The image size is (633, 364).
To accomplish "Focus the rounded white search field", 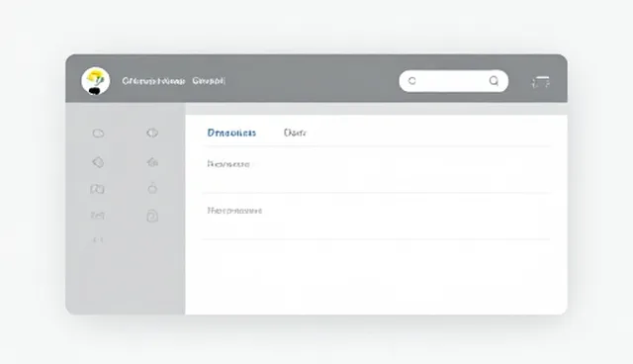I will pyautogui.click(x=453, y=81).
